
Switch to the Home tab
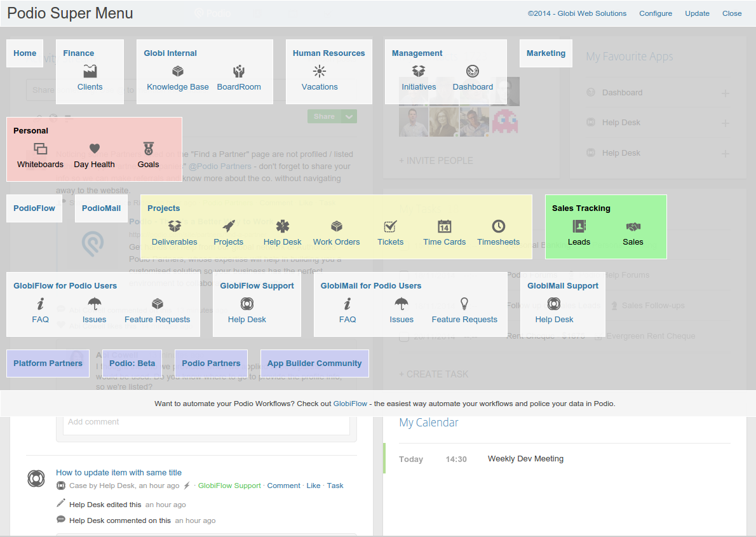tap(24, 53)
